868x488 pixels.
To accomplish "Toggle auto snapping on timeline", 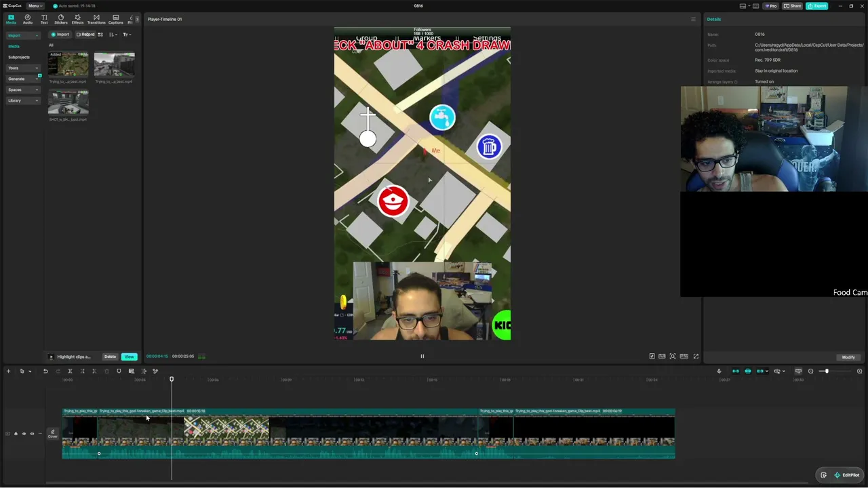I will 748,371.
